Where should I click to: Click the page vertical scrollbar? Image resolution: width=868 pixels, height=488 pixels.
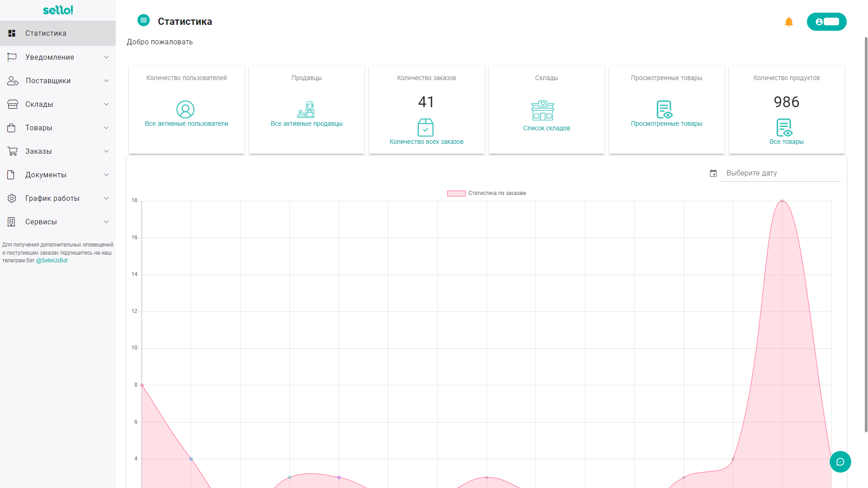(866, 235)
